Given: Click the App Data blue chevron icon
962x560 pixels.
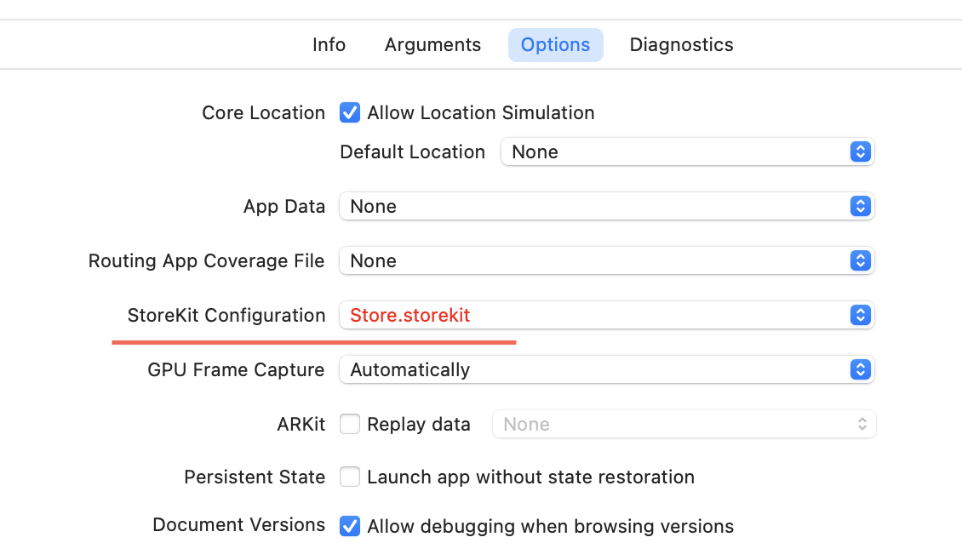Looking at the screenshot, I should pos(861,207).
